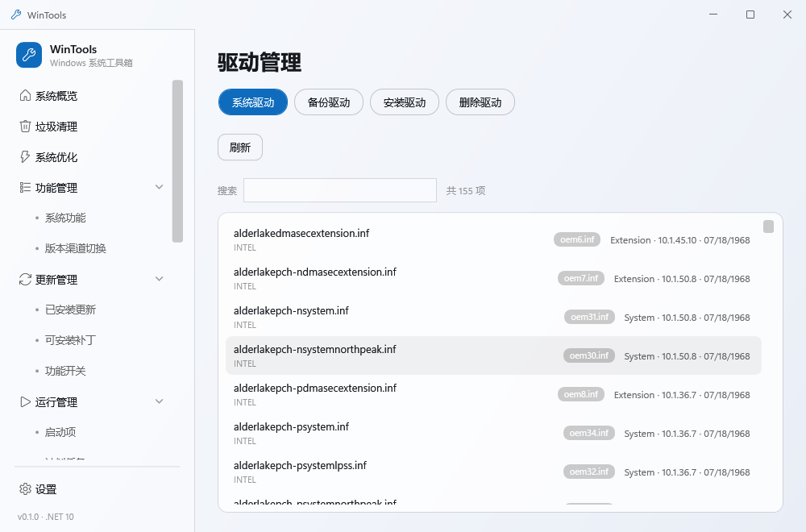Click the gear icon beside 设置

click(25, 488)
